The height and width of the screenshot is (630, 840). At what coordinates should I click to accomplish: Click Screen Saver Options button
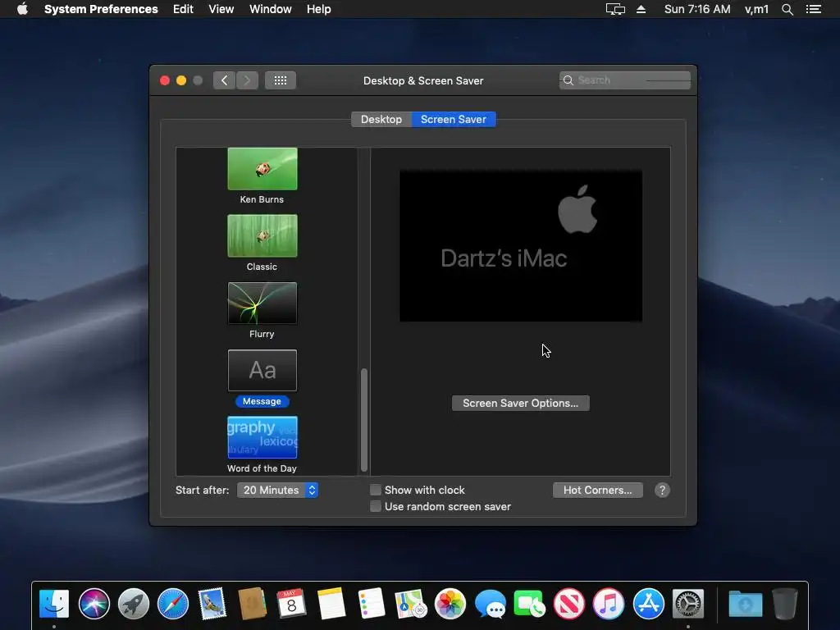(x=521, y=404)
